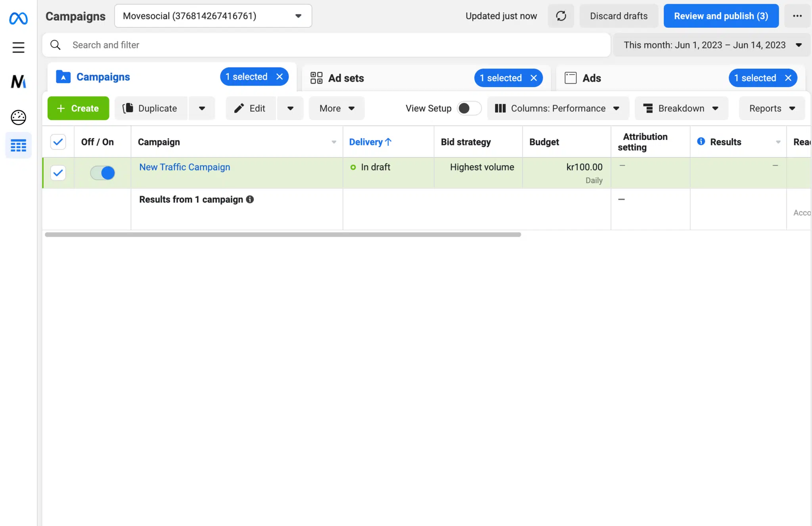Image resolution: width=812 pixels, height=526 pixels.
Task: Click the horizontal table scrollbar
Action: click(x=283, y=235)
